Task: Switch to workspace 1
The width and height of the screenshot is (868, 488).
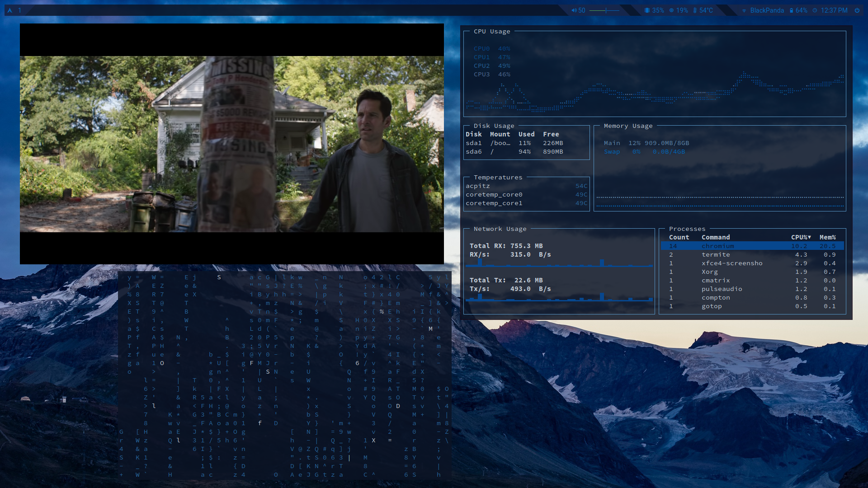Action: tap(20, 10)
